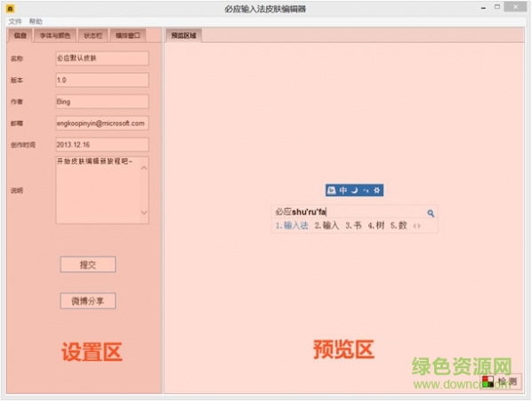Minimize the skin editor window
The image size is (532, 401).
483,8
